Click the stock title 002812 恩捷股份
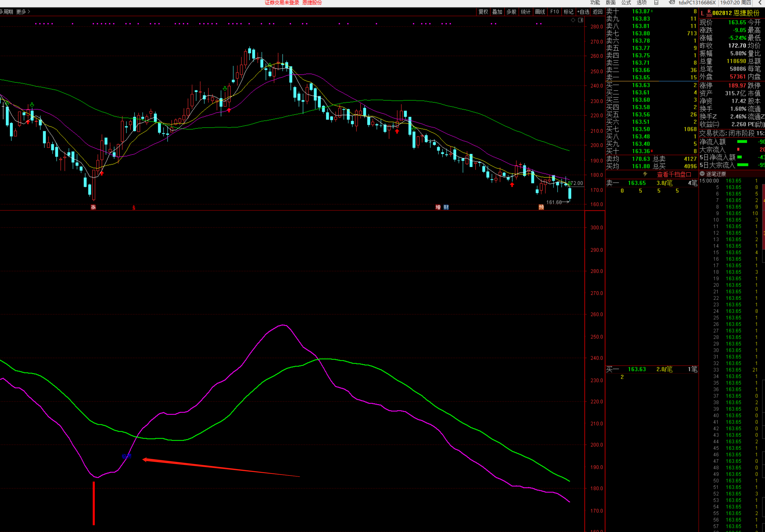This screenshot has height=532, width=765. click(736, 13)
